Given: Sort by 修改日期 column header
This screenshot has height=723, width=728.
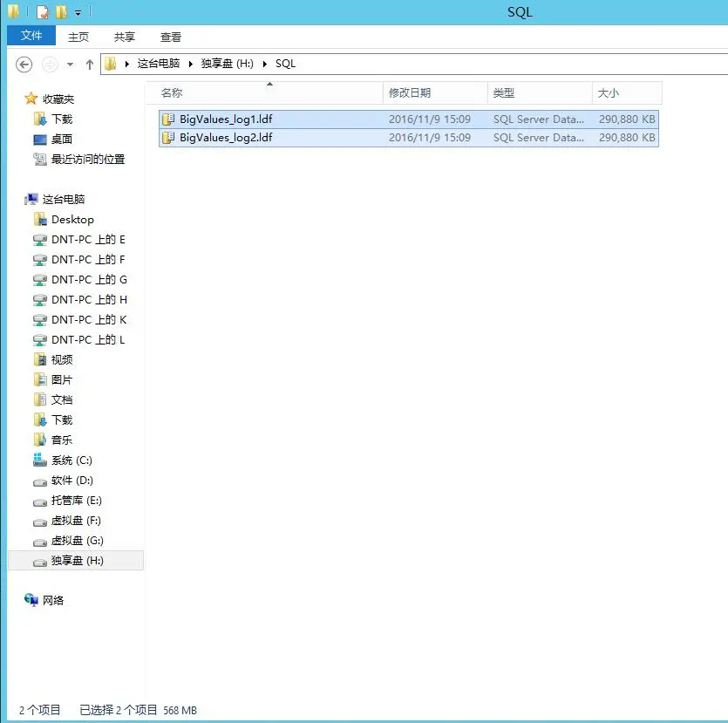Looking at the screenshot, I should pyautogui.click(x=435, y=92).
